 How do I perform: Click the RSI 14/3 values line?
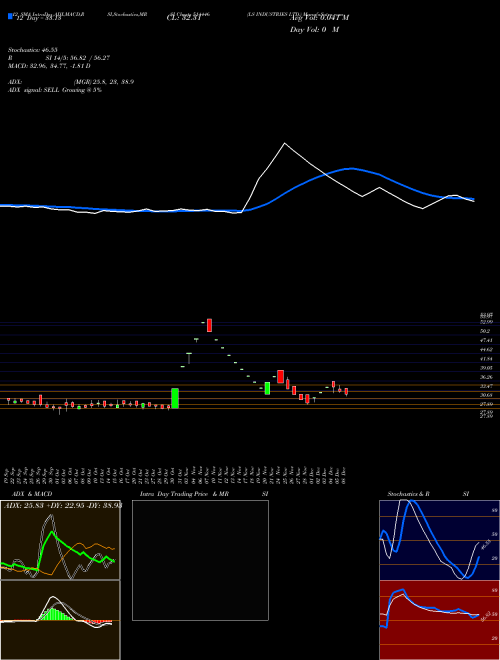click(x=59, y=58)
